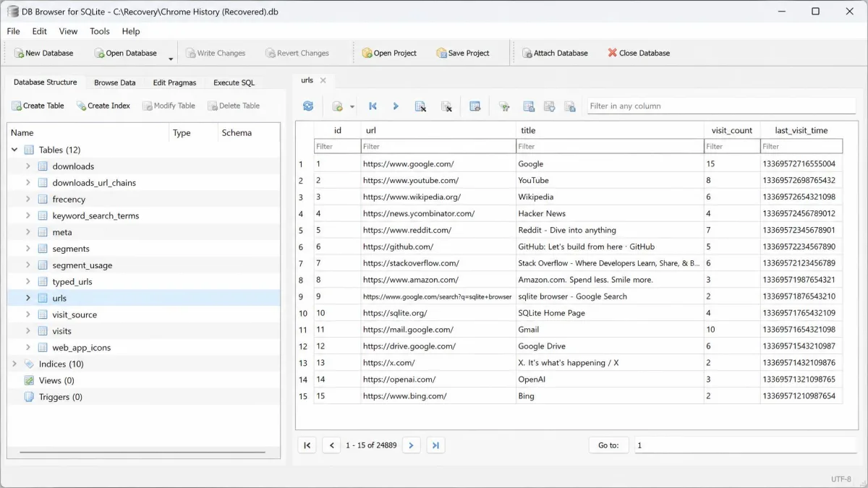Image resolution: width=868 pixels, height=488 pixels.
Task: Click the Create Index button
Action: pyautogui.click(x=103, y=106)
